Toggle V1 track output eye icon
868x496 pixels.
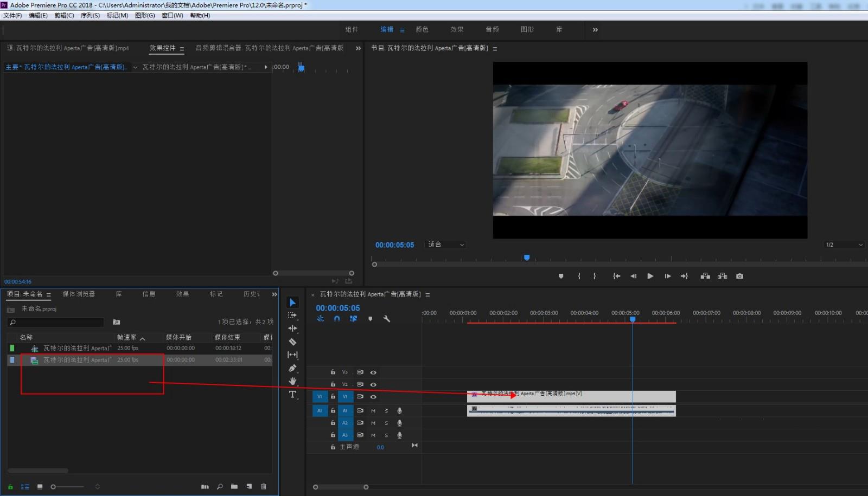(373, 397)
